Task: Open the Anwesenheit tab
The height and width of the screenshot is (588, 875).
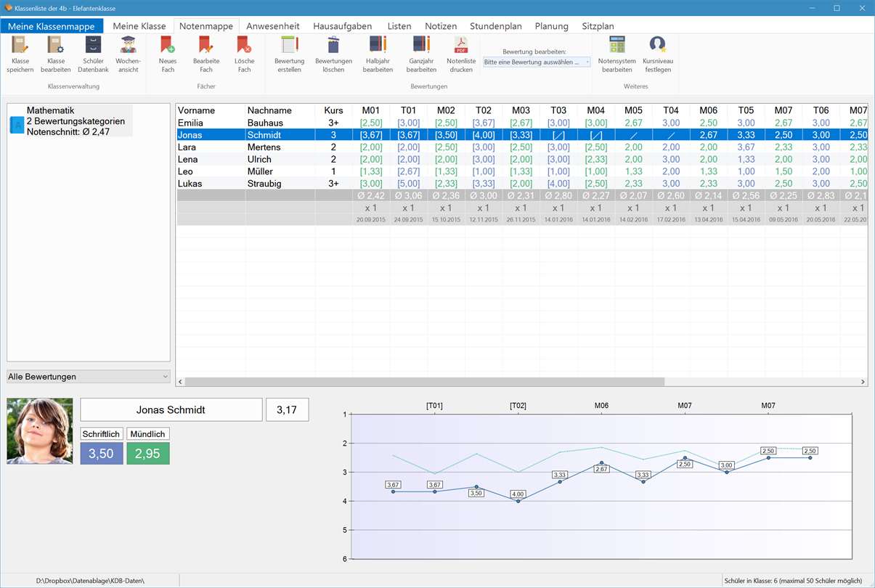Action: coord(273,26)
